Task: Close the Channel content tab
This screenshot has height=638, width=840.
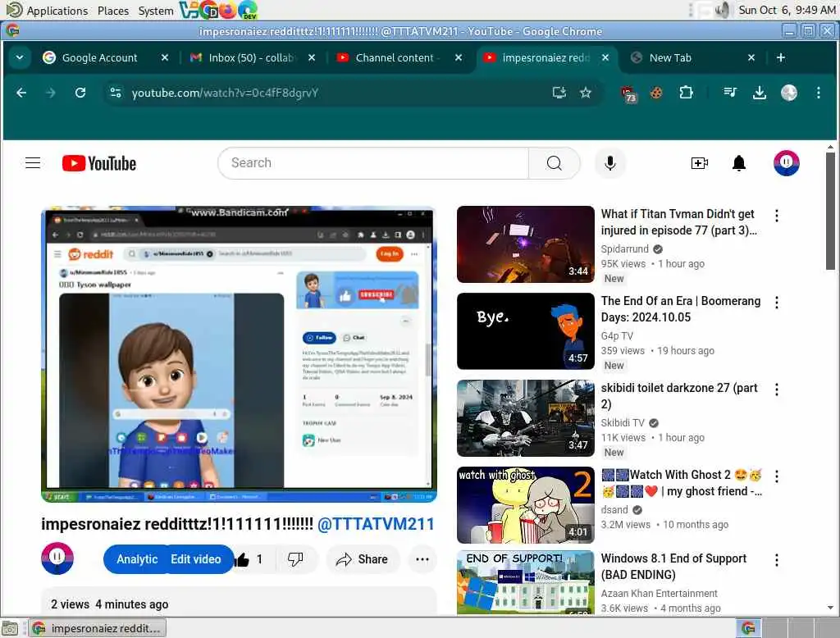Action: [458, 57]
